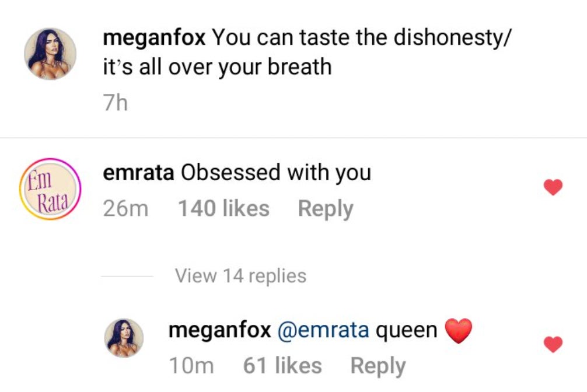587x392 pixels.
Task: View the 61 likes on meganfox's reply
Action: tap(282, 366)
